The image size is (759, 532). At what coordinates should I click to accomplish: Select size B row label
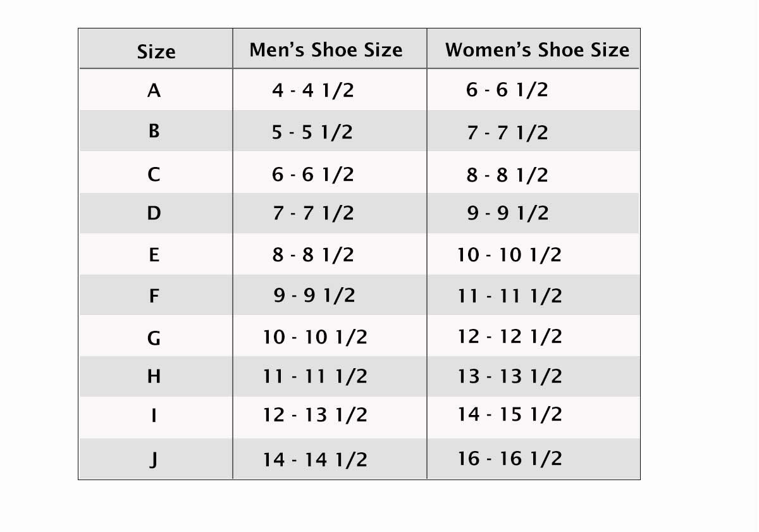tap(154, 131)
